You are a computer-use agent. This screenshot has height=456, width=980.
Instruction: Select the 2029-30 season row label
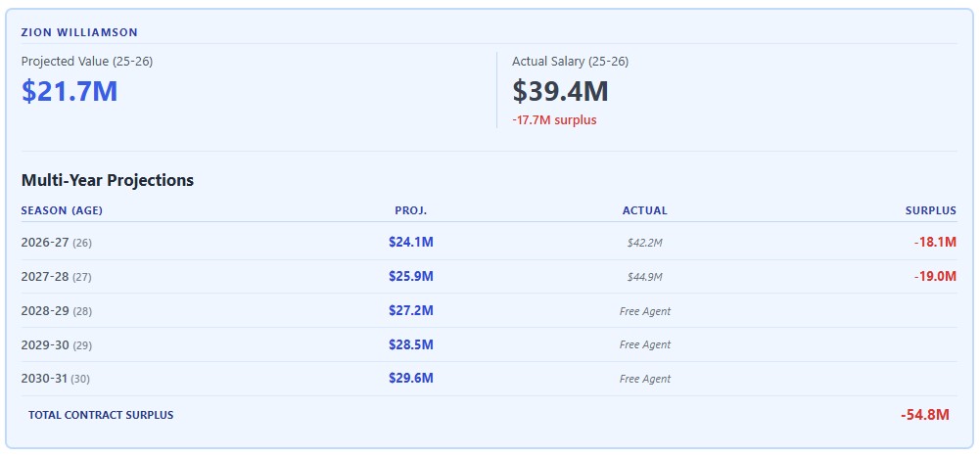pos(56,345)
